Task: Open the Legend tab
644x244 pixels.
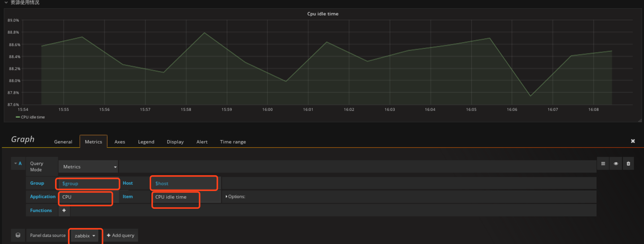Action: coord(146,142)
